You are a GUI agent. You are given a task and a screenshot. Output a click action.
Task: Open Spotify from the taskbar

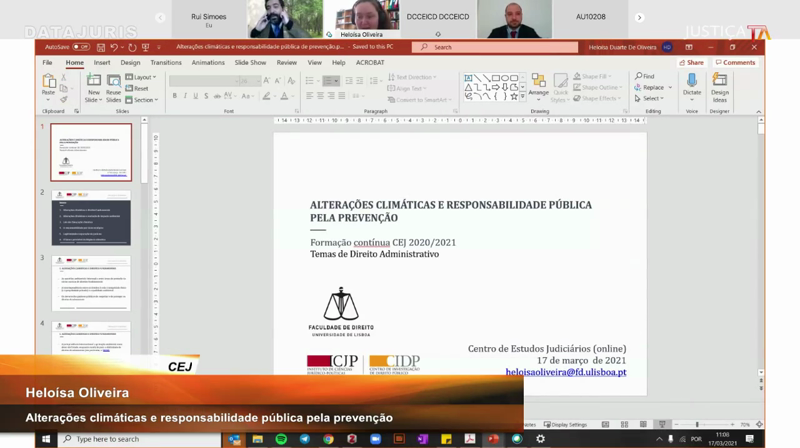pos(281,439)
